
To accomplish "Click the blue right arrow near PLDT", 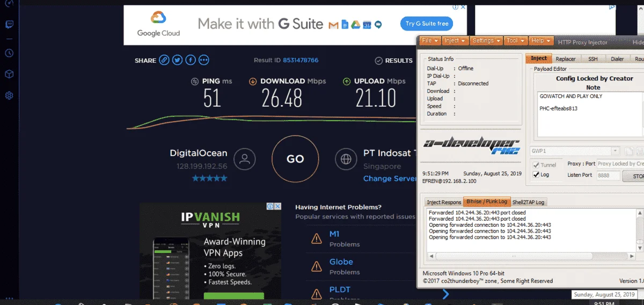I will click(445, 294).
